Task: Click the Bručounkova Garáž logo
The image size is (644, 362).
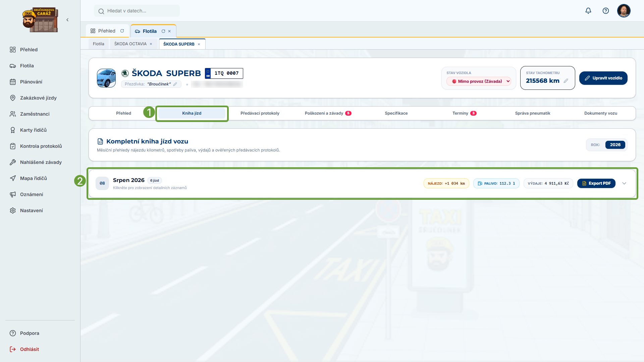Action: point(40,20)
